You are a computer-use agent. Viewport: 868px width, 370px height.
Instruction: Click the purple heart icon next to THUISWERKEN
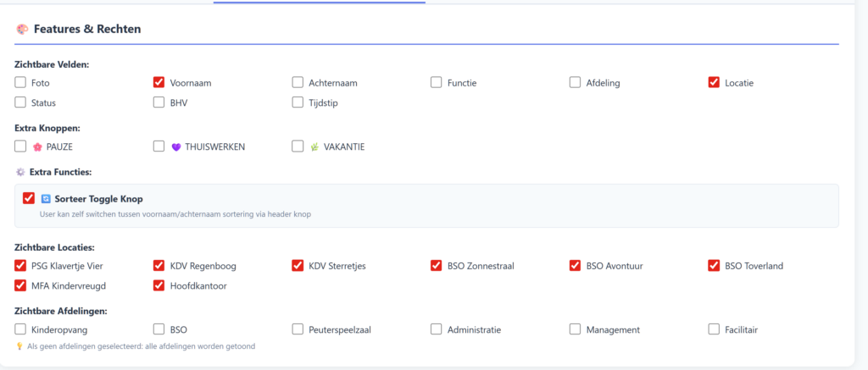pos(176,146)
